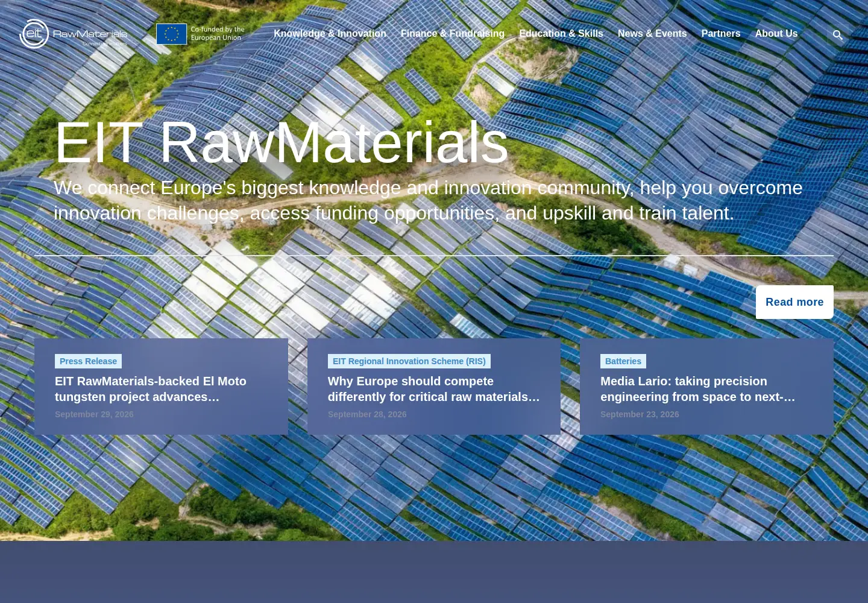Open the search magnifier icon
This screenshot has width=868, height=603.
coord(837,35)
